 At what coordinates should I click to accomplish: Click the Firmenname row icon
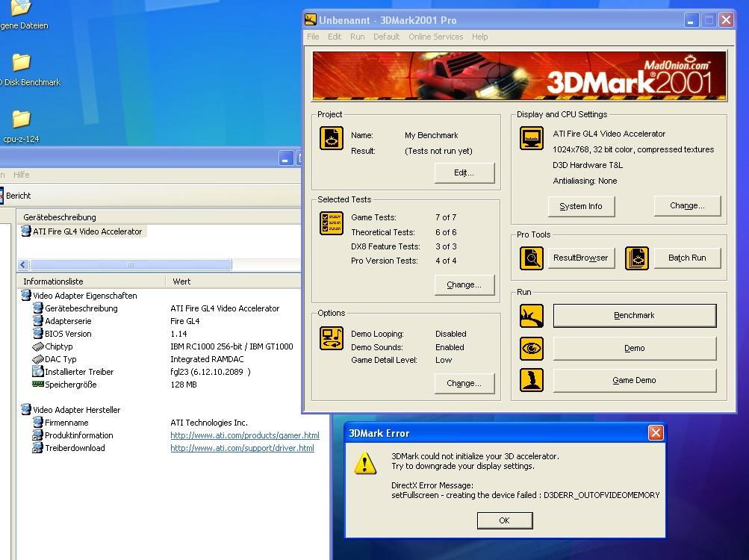[x=38, y=423]
